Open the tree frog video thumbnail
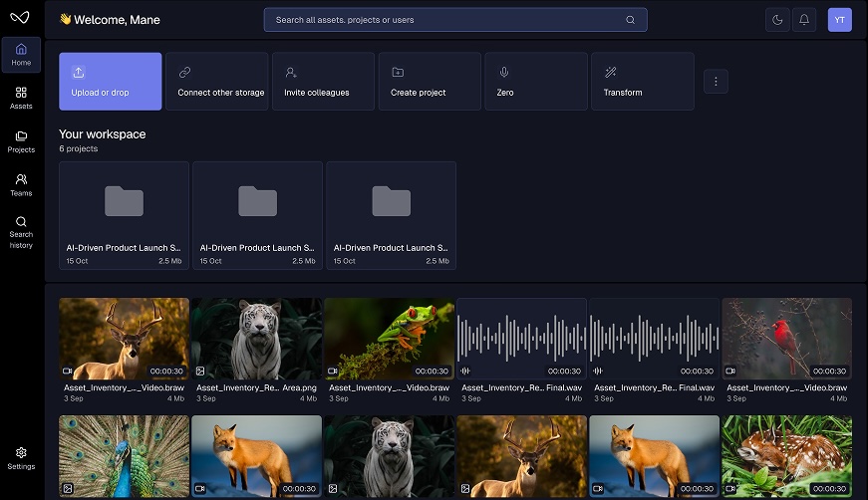 click(x=390, y=339)
